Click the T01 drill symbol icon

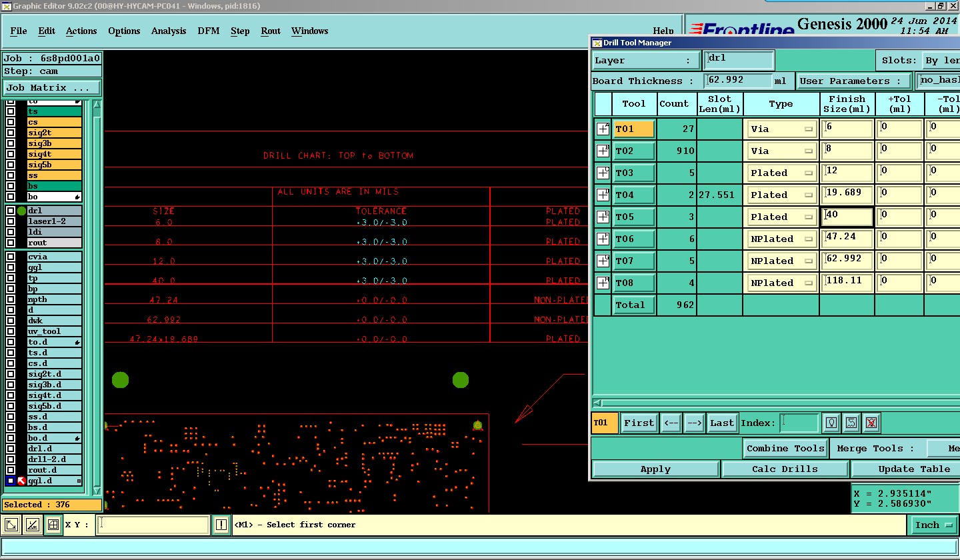tap(603, 129)
